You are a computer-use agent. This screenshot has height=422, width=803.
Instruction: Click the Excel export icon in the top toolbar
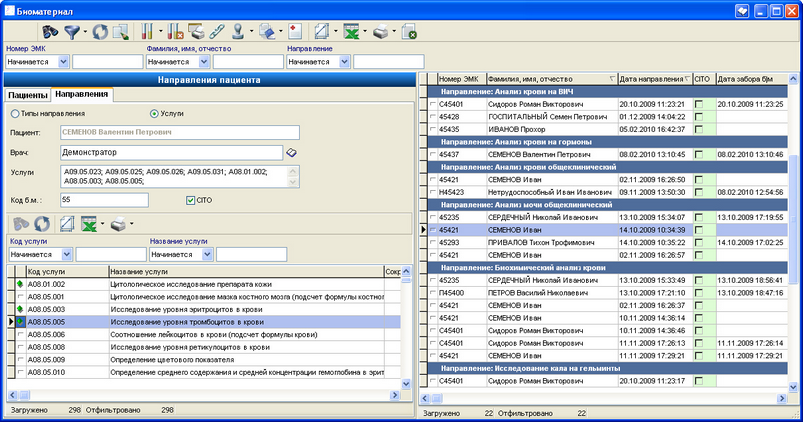(x=351, y=32)
